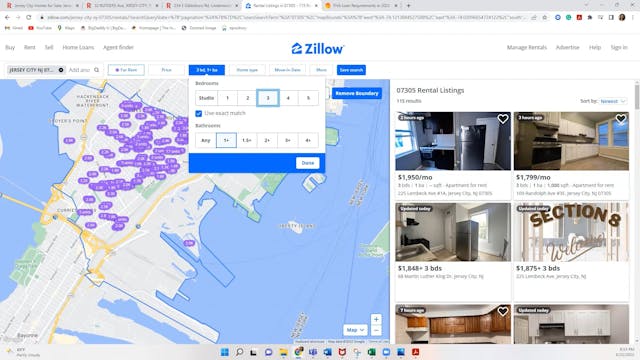Select Studio bedrooms option

(x=206, y=98)
